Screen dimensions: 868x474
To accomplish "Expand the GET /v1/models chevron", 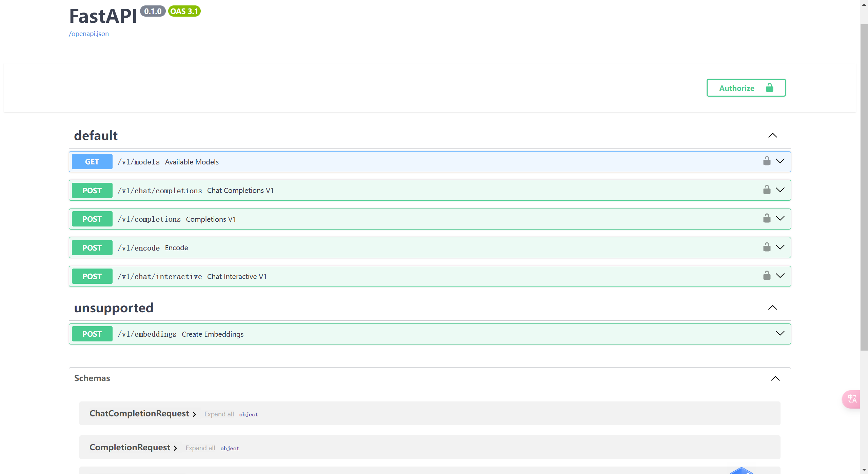I will [780, 161].
